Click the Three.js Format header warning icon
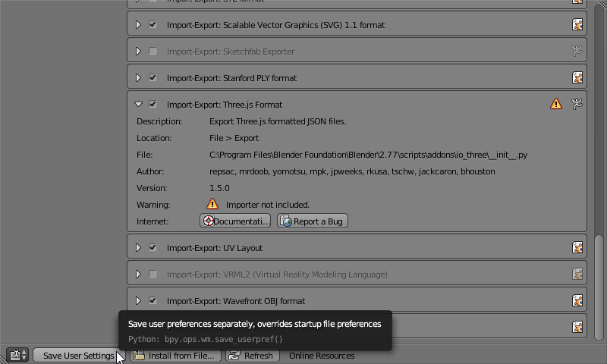The width and height of the screenshot is (607, 364). point(556,104)
